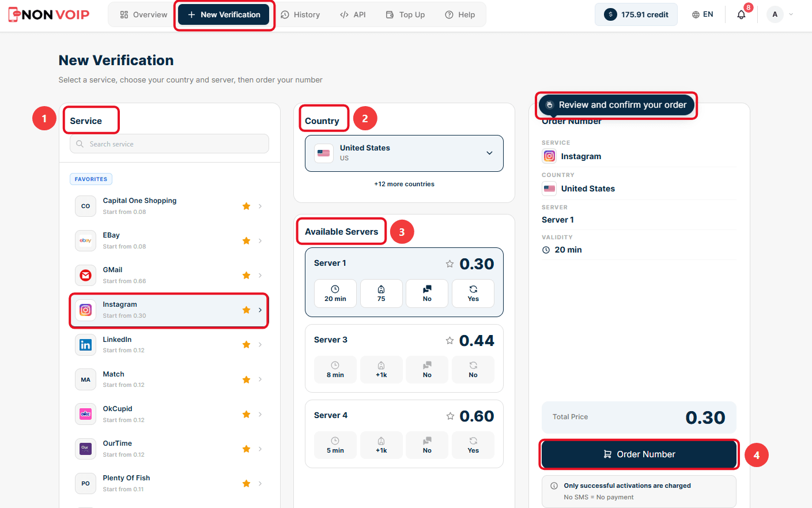Select the Server 4 card title

coord(331,415)
